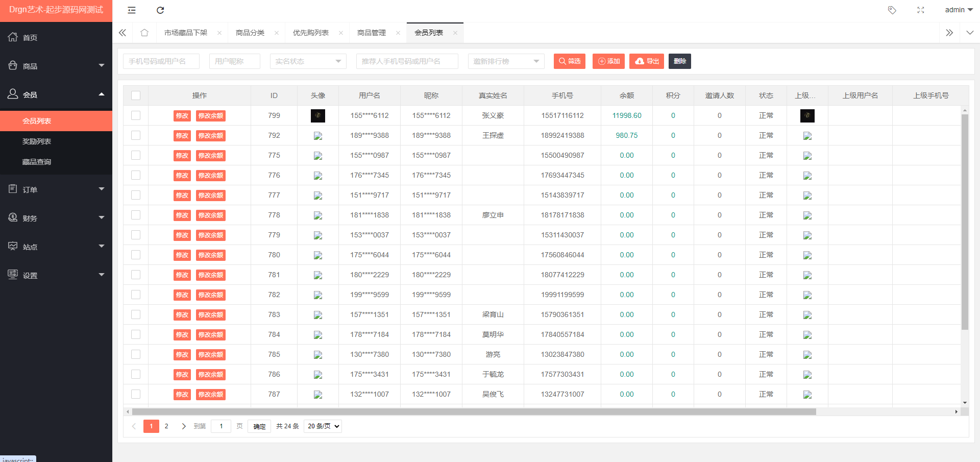Close the 商品管理 tab

coord(398,33)
